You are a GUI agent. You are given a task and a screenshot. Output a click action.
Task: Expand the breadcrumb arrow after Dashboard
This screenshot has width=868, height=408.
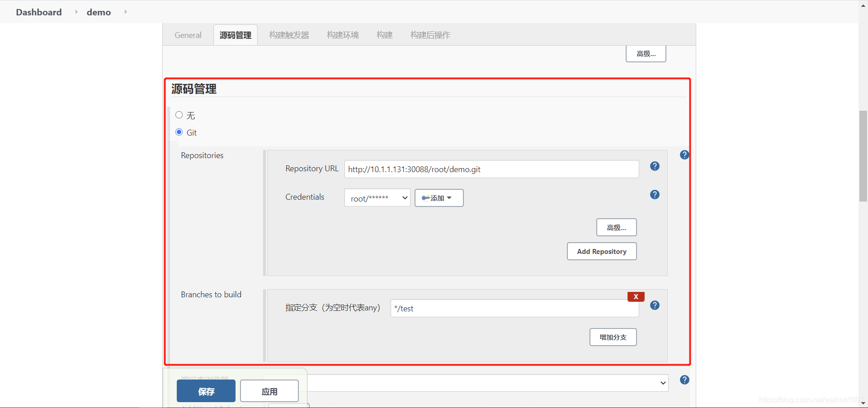pyautogui.click(x=76, y=12)
